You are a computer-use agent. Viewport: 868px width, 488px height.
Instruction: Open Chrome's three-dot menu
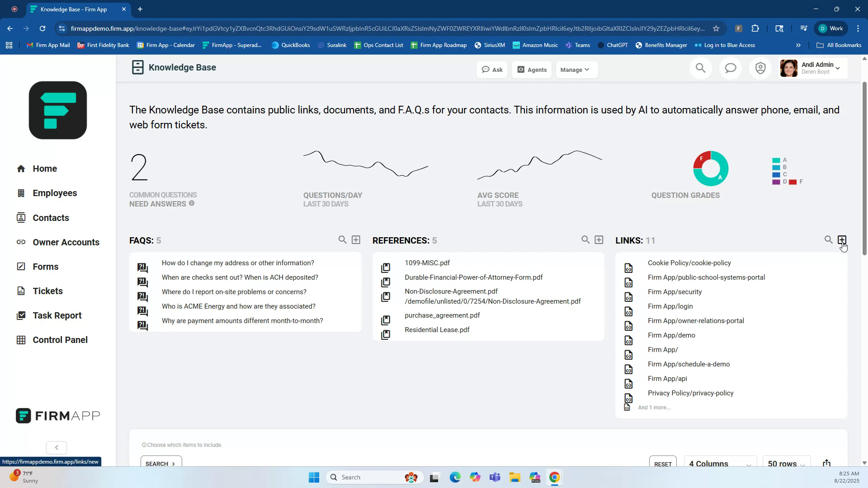click(x=858, y=28)
